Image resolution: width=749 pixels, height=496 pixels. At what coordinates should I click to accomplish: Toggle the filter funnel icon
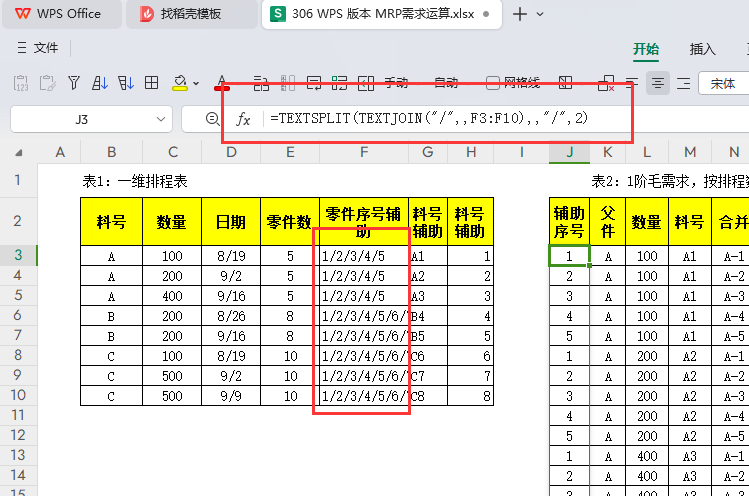[74, 83]
